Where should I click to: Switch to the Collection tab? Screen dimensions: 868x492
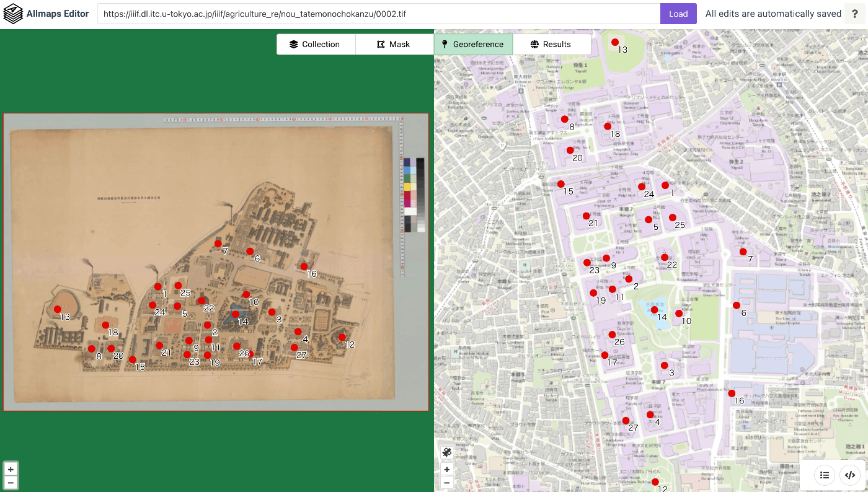[316, 44]
